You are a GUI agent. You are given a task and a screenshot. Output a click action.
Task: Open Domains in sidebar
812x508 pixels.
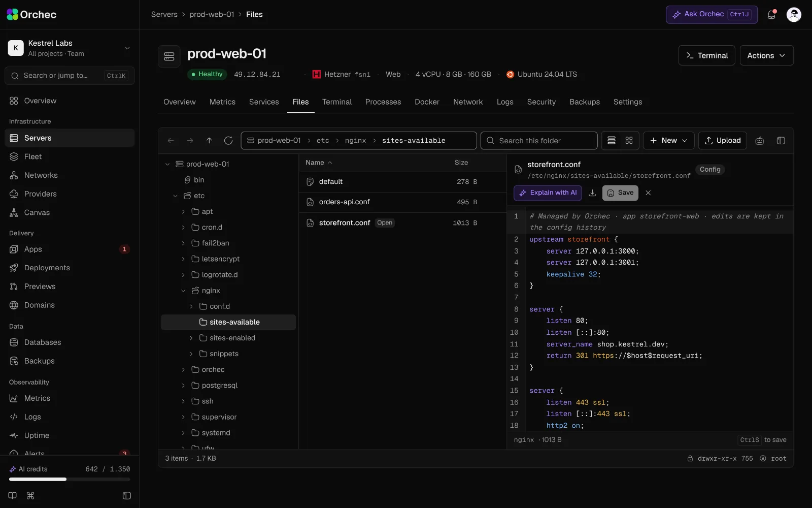[70, 305]
